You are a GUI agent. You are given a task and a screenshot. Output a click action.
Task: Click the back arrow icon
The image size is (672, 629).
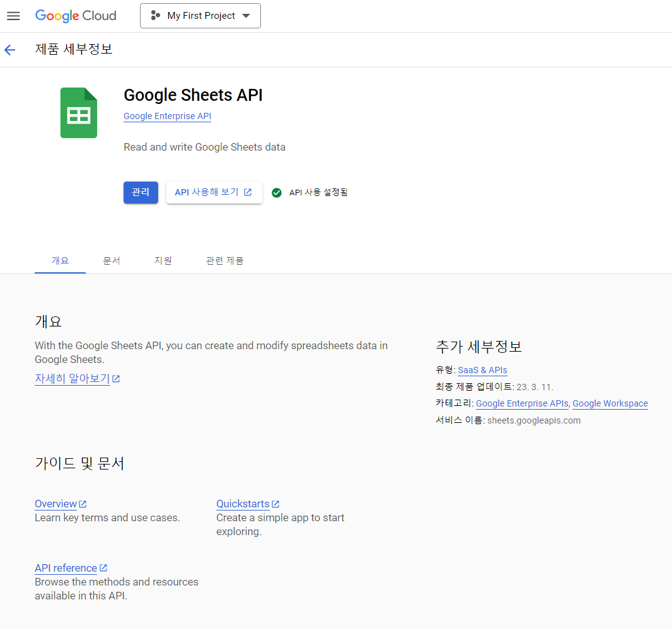coord(10,50)
